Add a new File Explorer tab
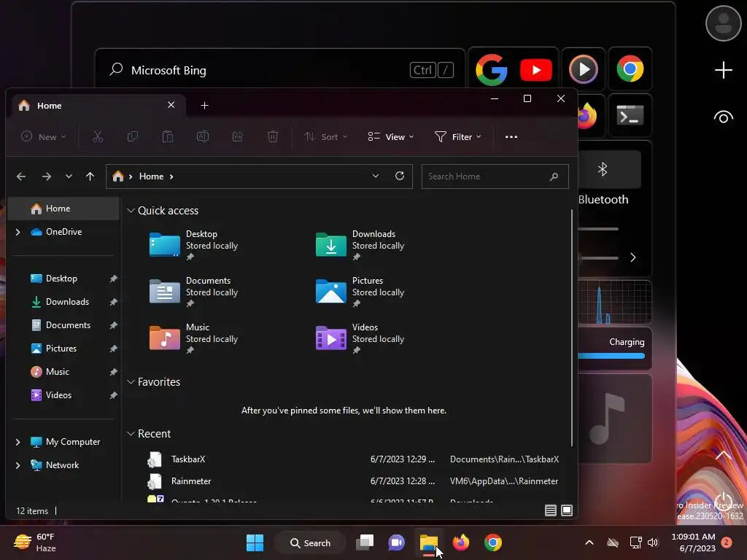Image resolution: width=747 pixels, height=560 pixels. pyautogui.click(x=204, y=105)
